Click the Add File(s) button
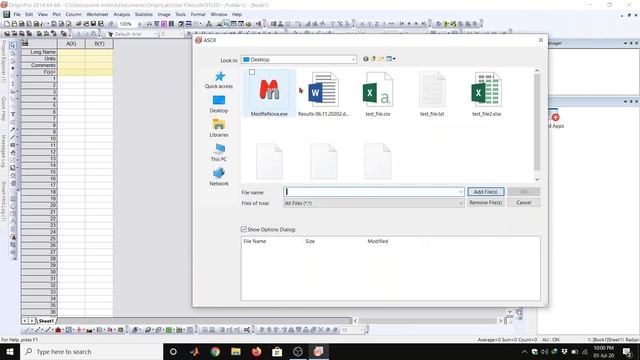This screenshot has height=360, width=640. pyautogui.click(x=486, y=192)
